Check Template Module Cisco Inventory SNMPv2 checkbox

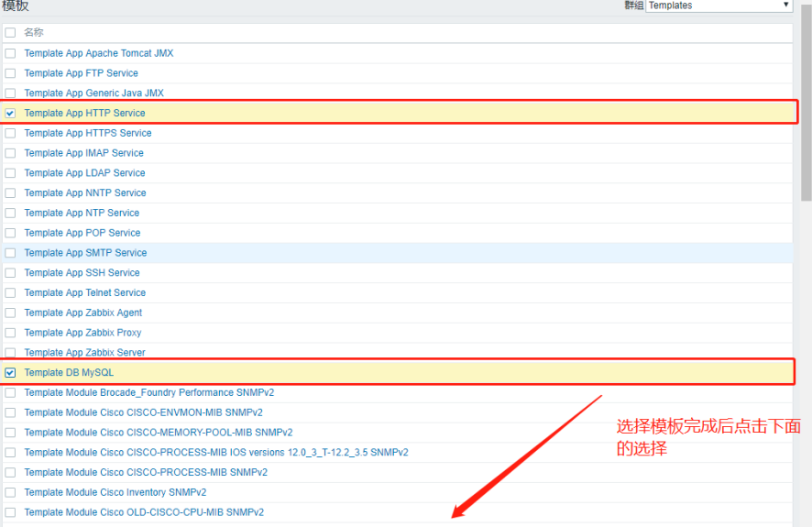(x=10, y=492)
